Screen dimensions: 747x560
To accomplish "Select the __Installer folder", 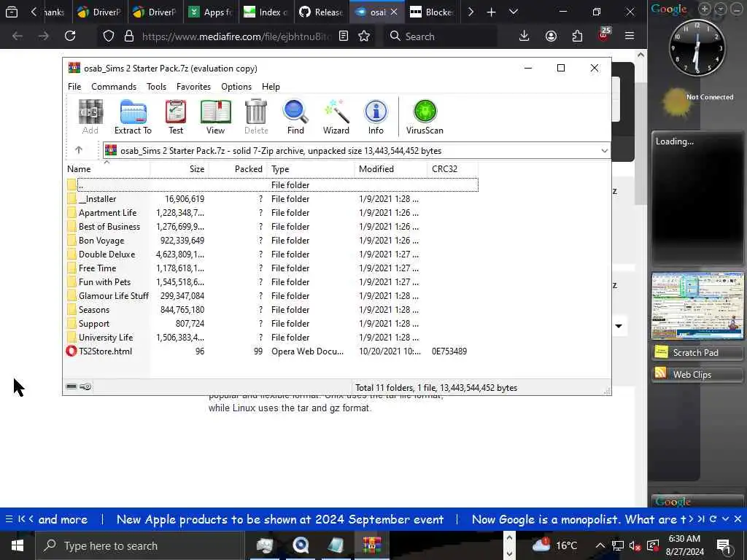I will [x=97, y=199].
